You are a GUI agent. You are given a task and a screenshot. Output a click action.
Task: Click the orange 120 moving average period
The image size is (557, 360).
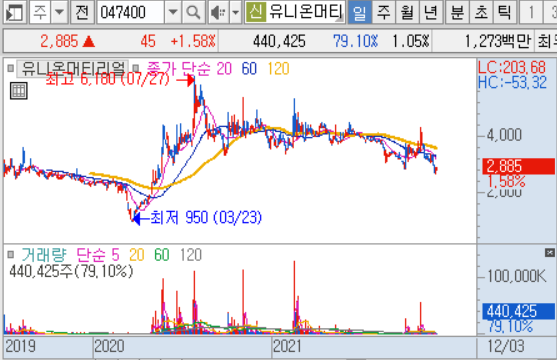(278, 69)
